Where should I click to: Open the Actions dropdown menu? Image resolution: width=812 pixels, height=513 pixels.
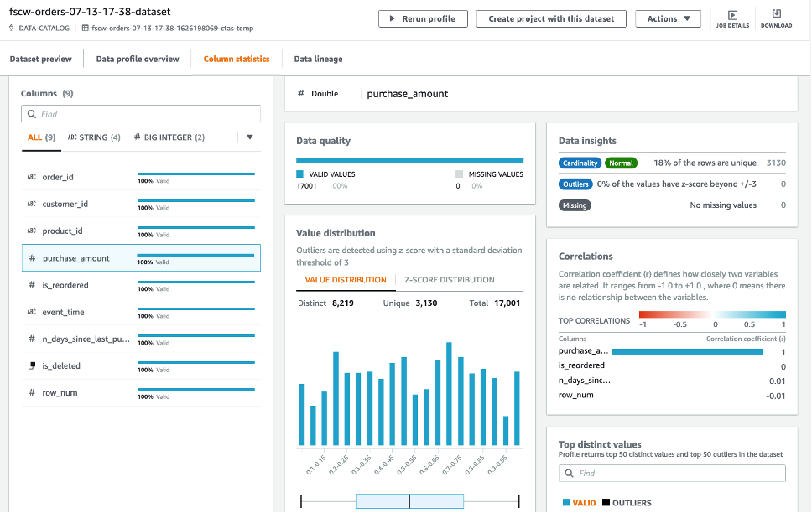(x=668, y=18)
